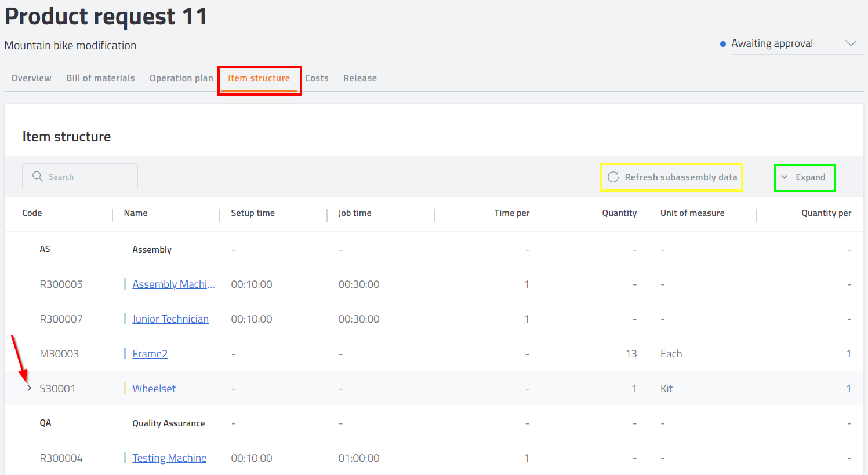
Task: Open the Operation plan tab
Action: click(x=181, y=78)
